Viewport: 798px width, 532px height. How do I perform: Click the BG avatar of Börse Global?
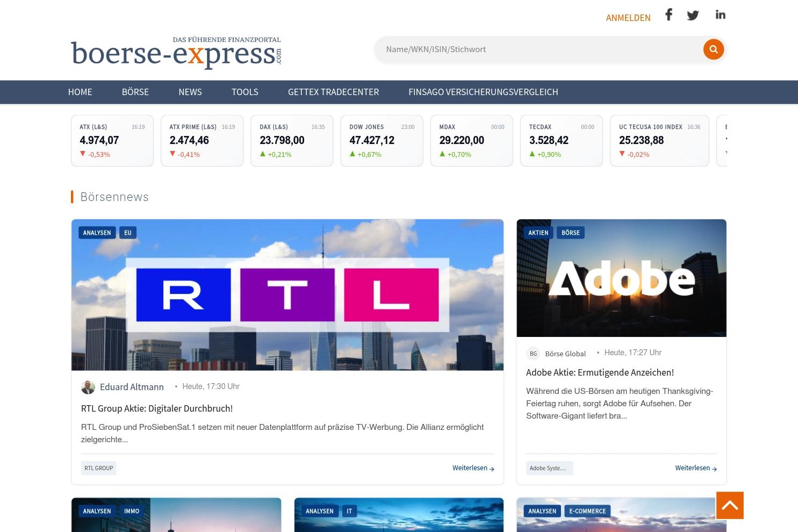click(x=533, y=354)
